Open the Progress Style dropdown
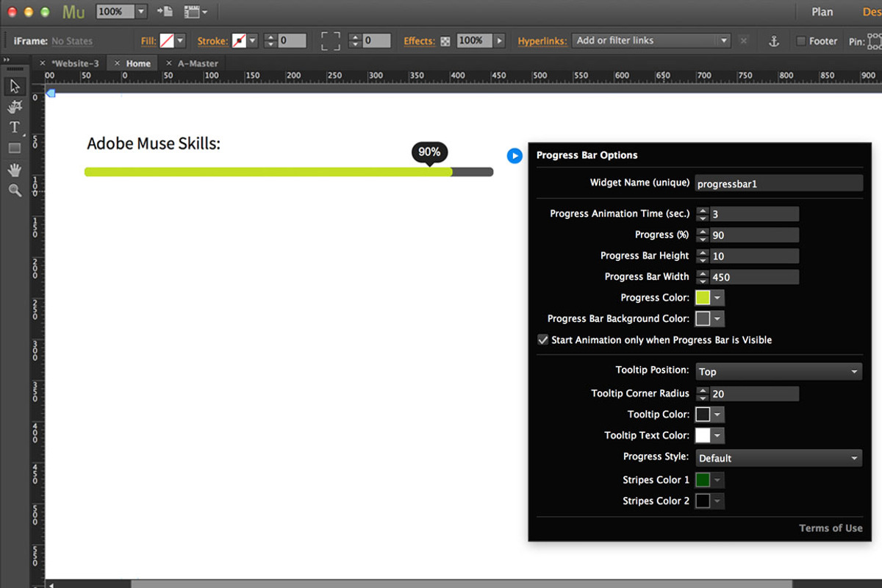 point(778,458)
